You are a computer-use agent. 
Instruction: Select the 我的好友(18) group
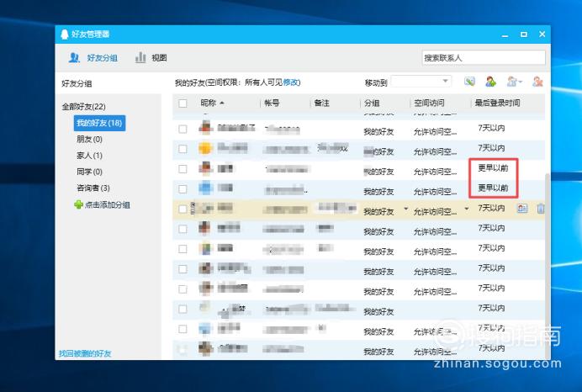99,124
